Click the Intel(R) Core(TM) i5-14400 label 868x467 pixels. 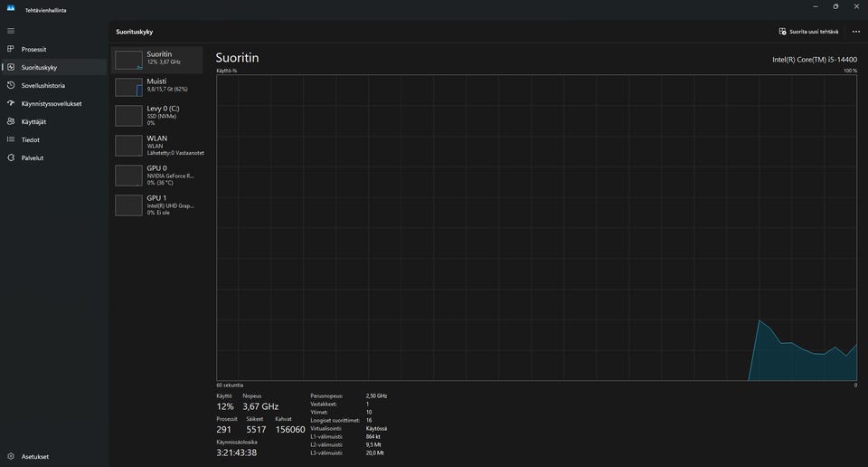click(x=815, y=59)
